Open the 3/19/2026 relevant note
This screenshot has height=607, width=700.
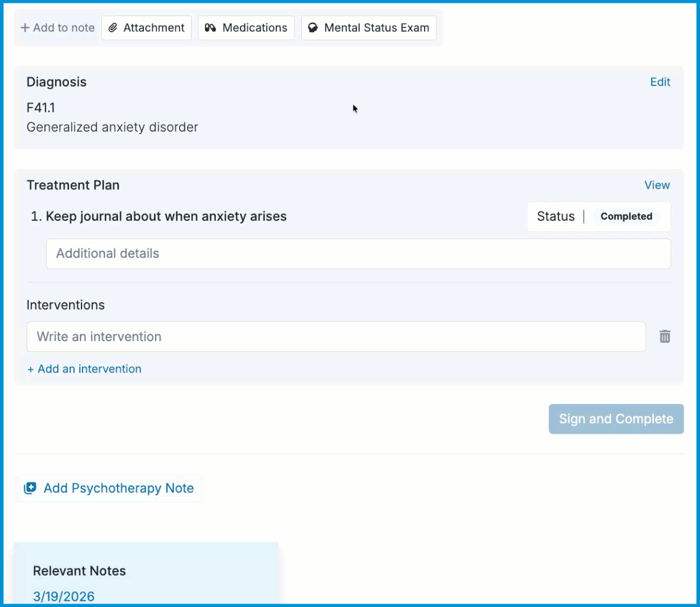coord(63,596)
